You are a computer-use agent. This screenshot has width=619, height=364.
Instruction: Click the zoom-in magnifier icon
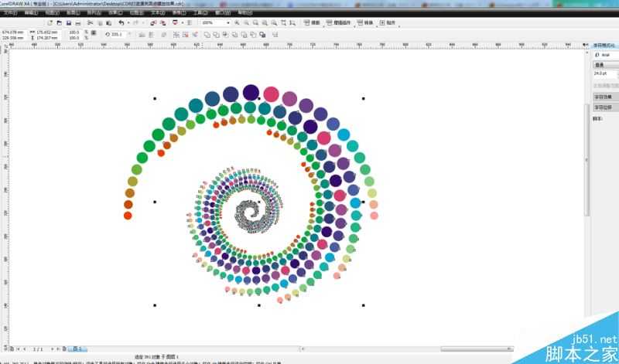[237, 23]
